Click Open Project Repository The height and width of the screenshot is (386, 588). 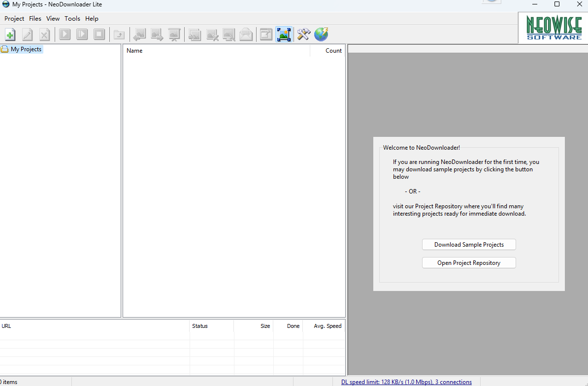tap(468, 262)
